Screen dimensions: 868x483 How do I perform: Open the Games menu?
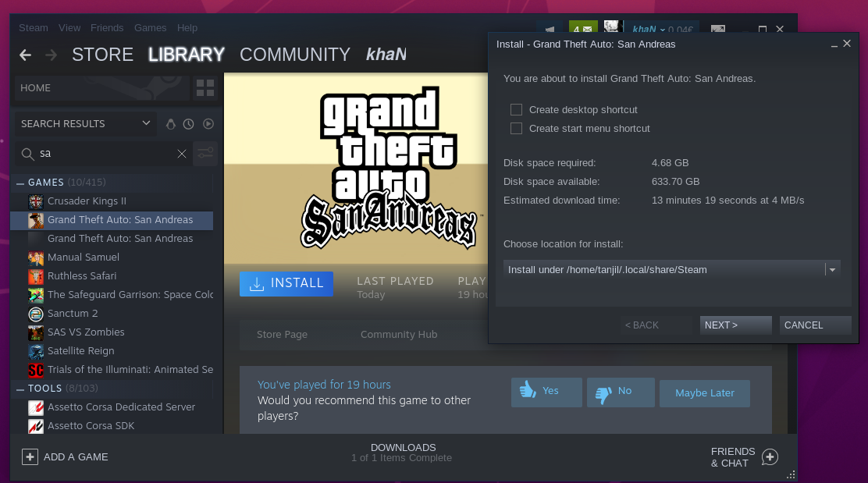point(150,27)
